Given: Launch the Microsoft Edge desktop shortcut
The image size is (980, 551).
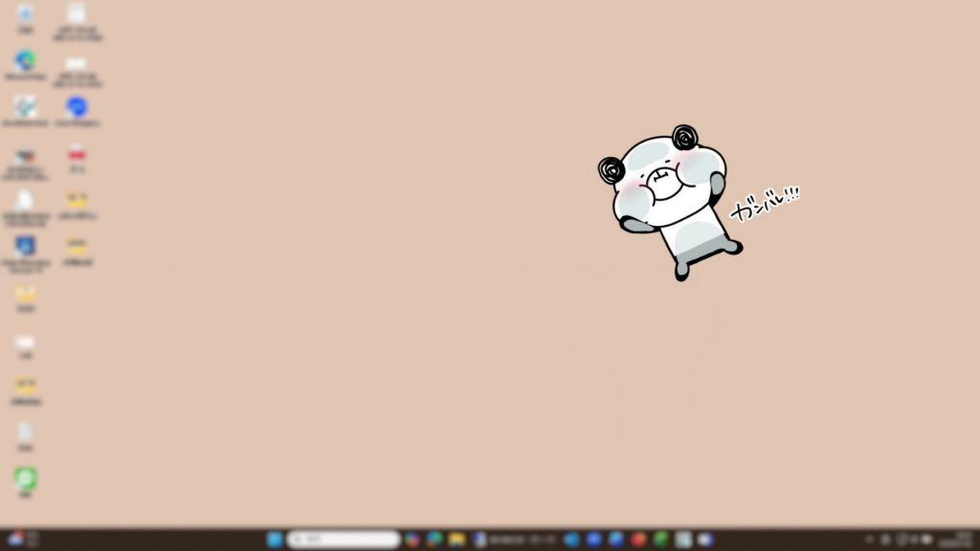Looking at the screenshot, I should pos(26,62).
